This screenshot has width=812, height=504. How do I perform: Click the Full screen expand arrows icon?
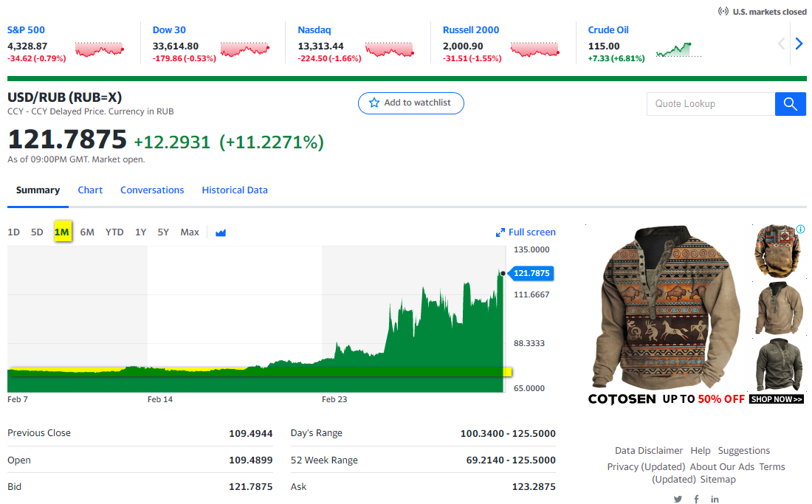[x=500, y=233]
